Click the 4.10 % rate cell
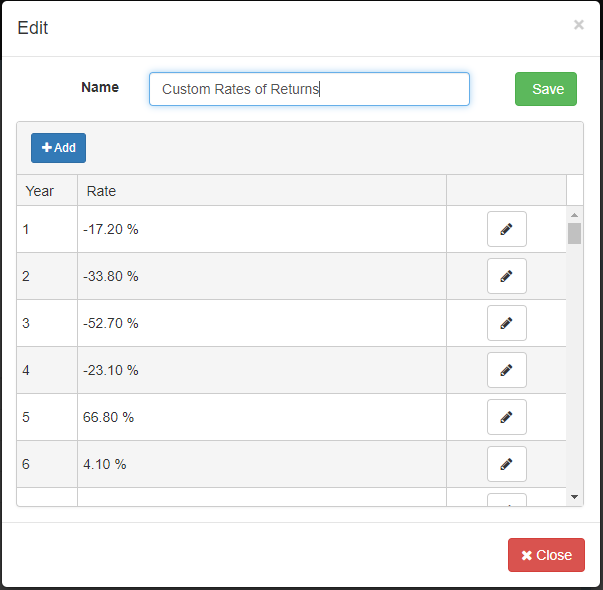Viewport: 603px width, 590px height. 108,464
